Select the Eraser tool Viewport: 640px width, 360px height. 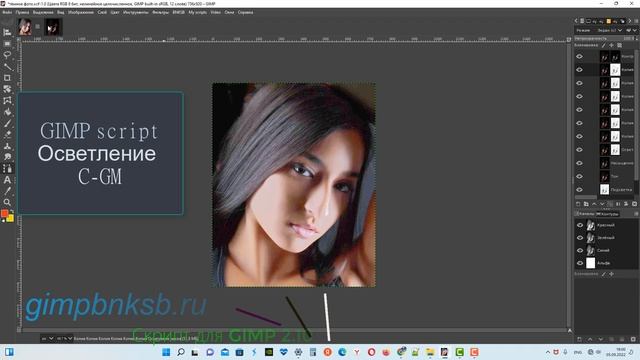pos(7,134)
